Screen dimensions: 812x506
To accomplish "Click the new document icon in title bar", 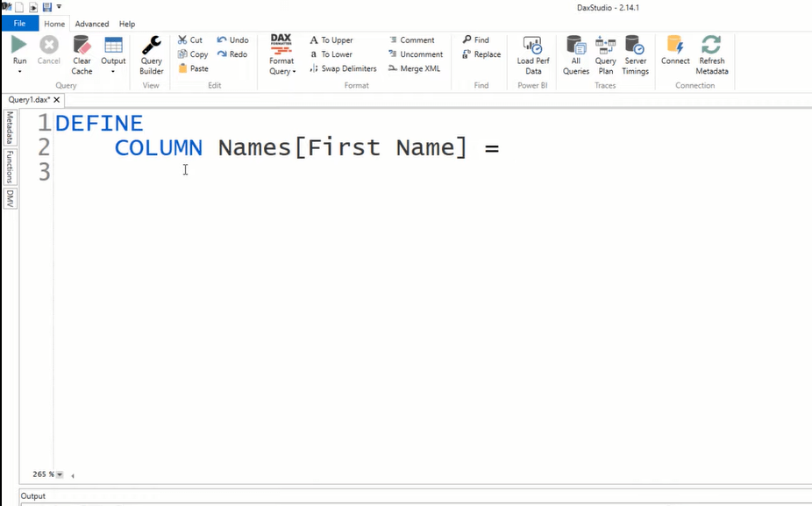I will point(19,7).
